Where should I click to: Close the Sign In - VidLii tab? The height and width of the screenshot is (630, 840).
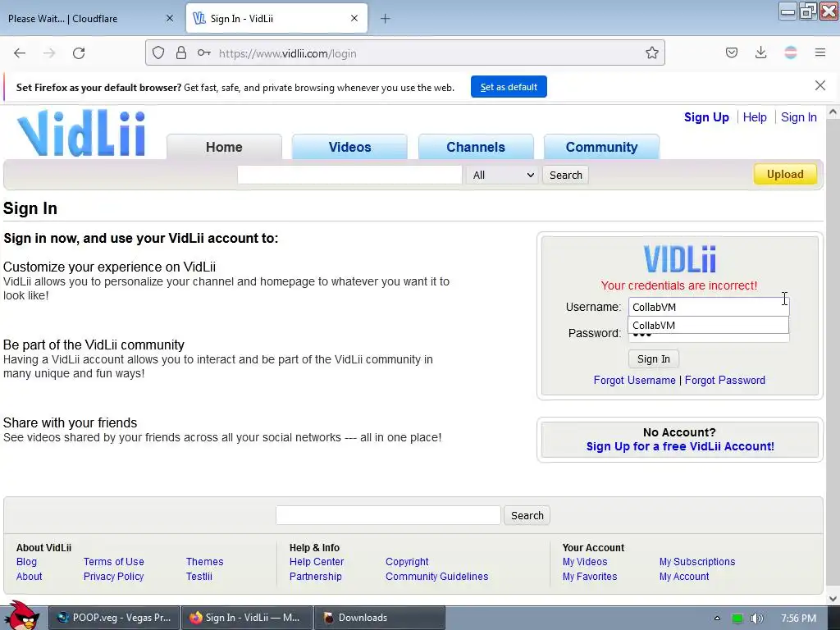click(x=354, y=18)
